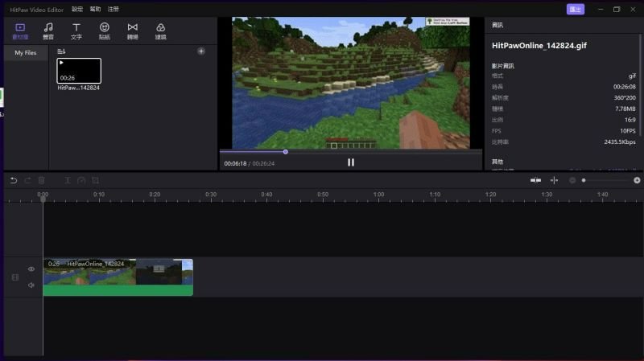
Task: Click the 360*200 resolution value
Action: click(x=625, y=97)
